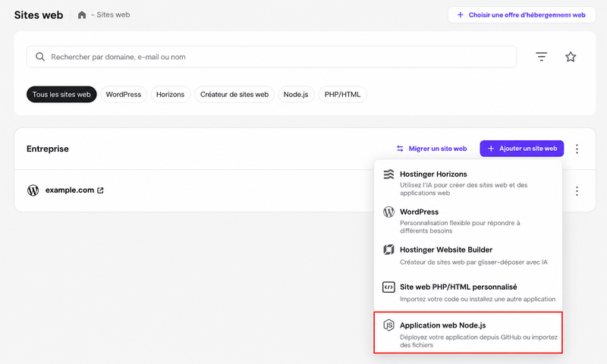
Task: Click the Sites web page title
Action: click(39, 15)
